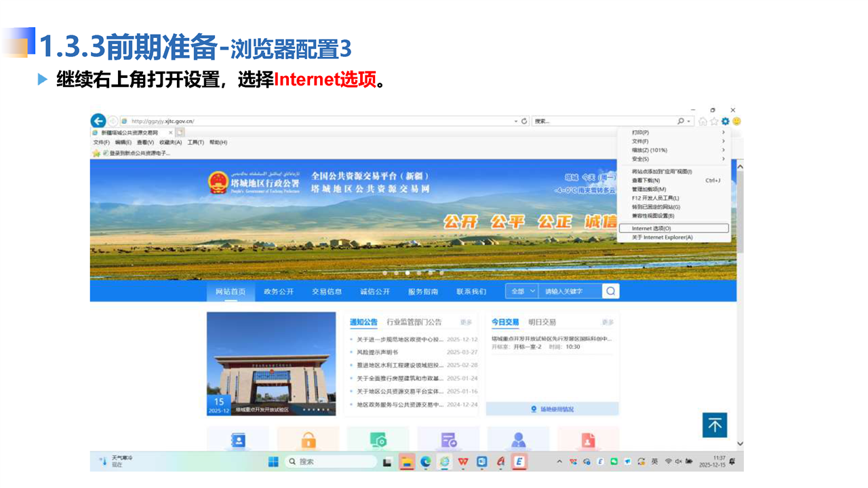Open the Windows Start menu icon

click(273, 462)
